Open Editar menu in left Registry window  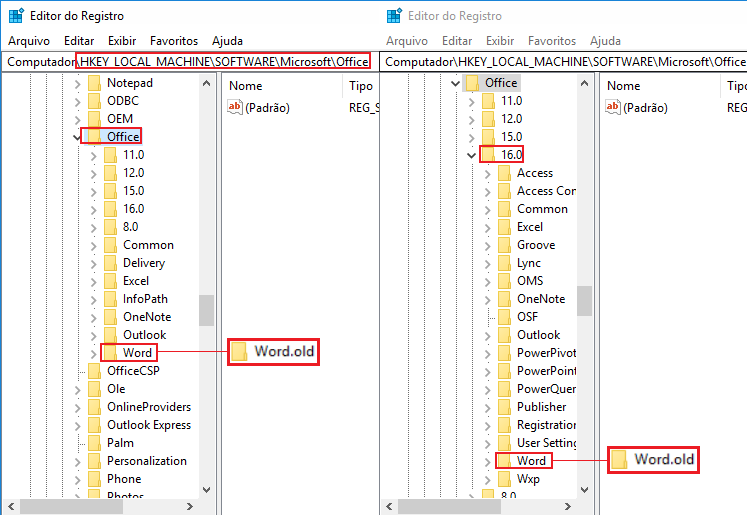click(79, 41)
